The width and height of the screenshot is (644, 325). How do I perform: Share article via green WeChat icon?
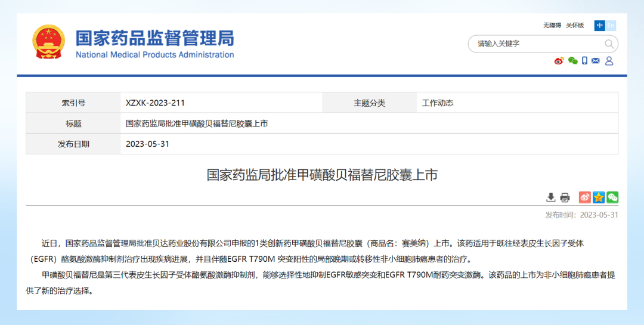coord(612,197)
